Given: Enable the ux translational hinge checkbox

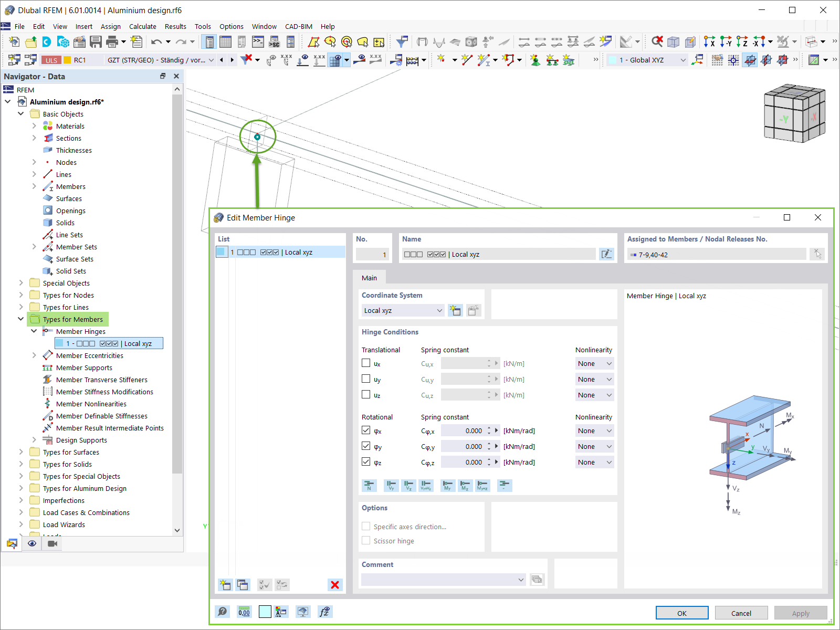Looking at the screenshot, I should click(x=366, y=363).
